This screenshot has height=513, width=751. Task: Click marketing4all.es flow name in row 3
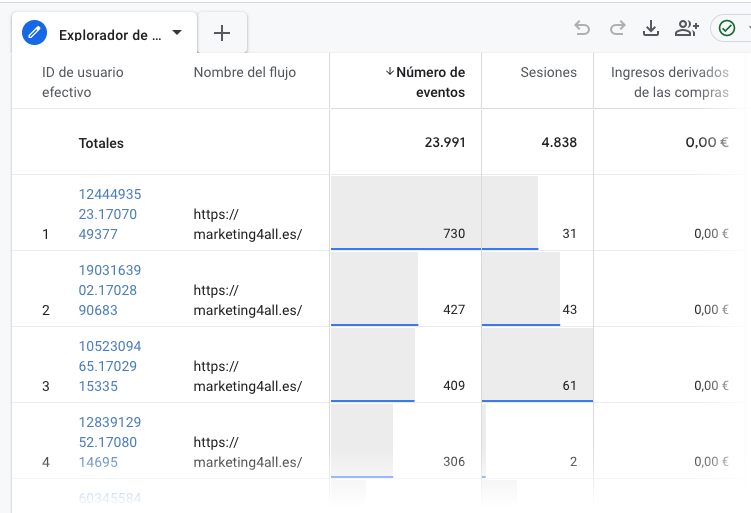click(x=248, y=376)
